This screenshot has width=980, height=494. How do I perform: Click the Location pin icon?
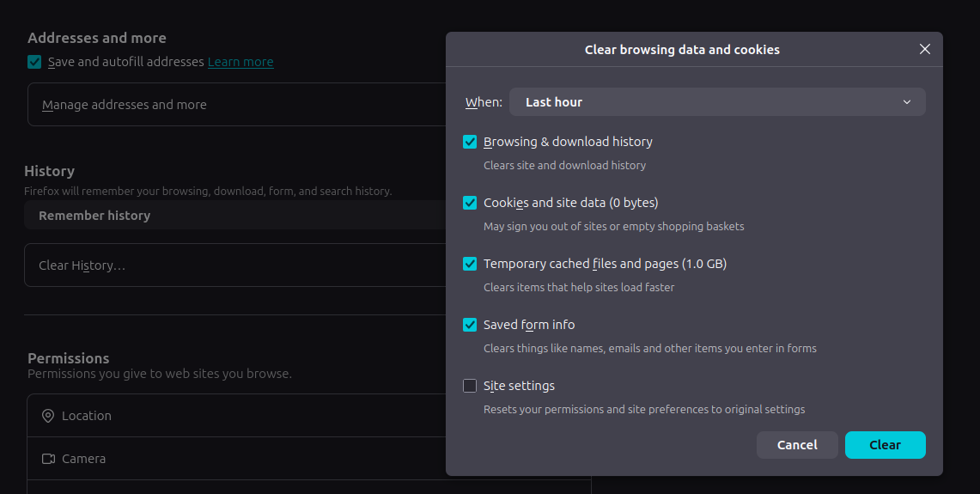(x=48, y=416)
